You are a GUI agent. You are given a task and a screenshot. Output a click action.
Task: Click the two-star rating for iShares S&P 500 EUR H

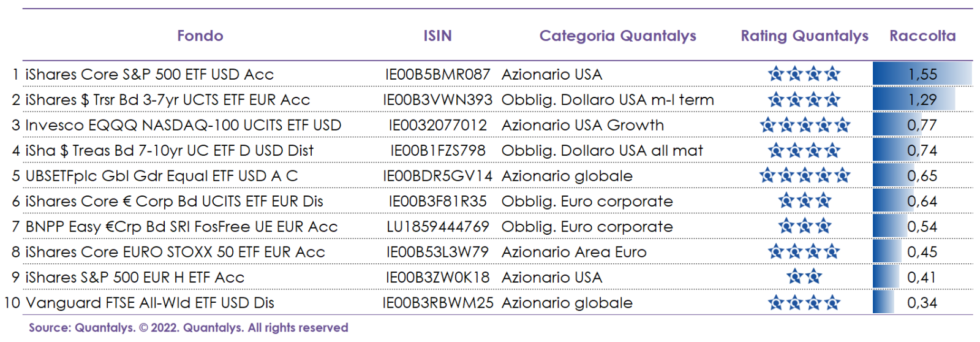(x=804, y=277)
